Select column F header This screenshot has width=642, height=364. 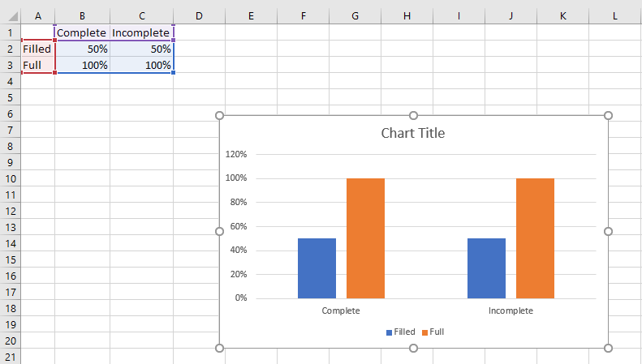coord(303,16)
